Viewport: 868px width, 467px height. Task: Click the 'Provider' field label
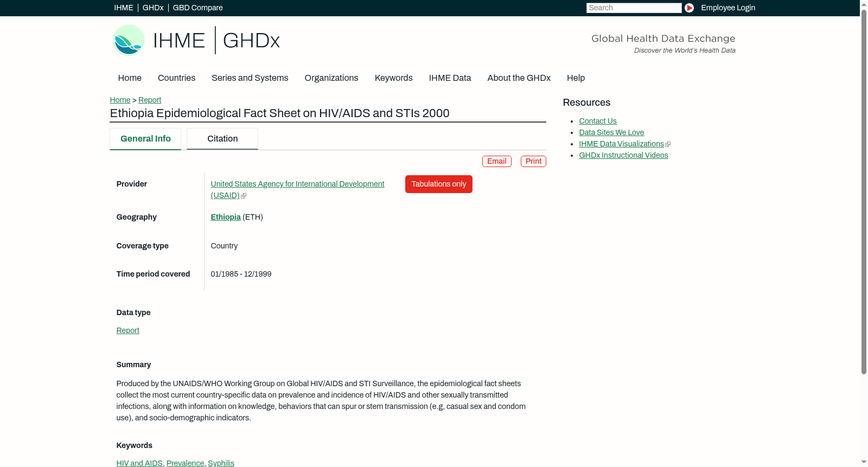(x=131, y=184)
